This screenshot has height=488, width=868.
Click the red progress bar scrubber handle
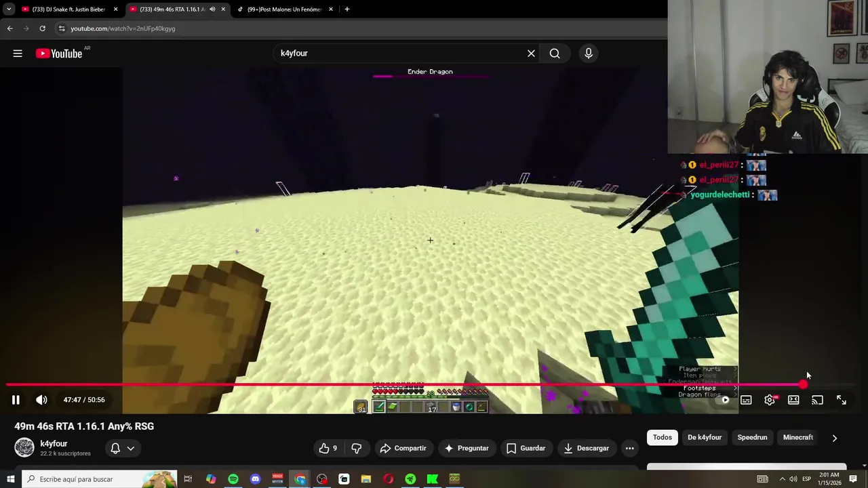[x=803, y=384]
